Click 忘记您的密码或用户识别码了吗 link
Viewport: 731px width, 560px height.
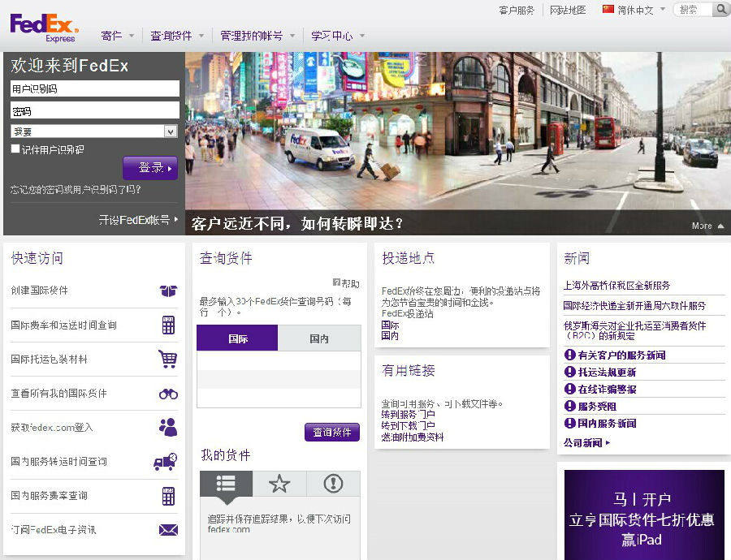(76, 190)
